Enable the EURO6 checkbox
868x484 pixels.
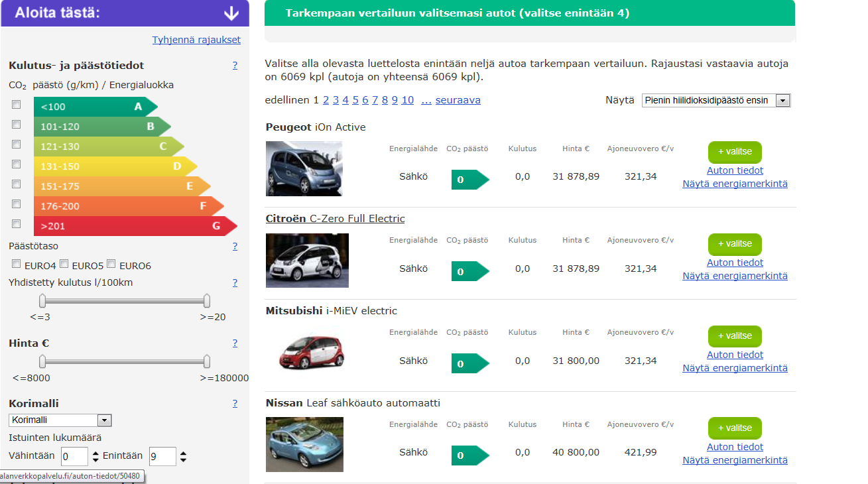click(111, 264)
